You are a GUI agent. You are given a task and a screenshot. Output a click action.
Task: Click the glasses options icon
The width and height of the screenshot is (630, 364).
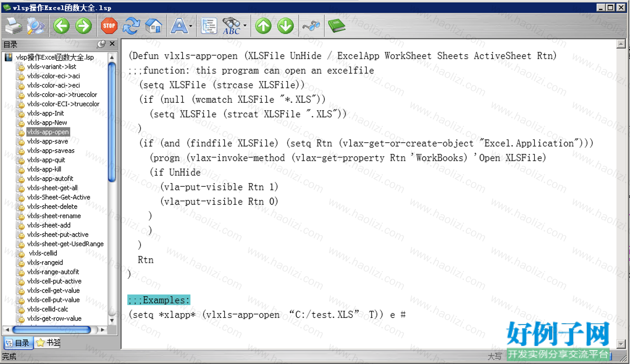pyautogui.click(x=311, y=26)
